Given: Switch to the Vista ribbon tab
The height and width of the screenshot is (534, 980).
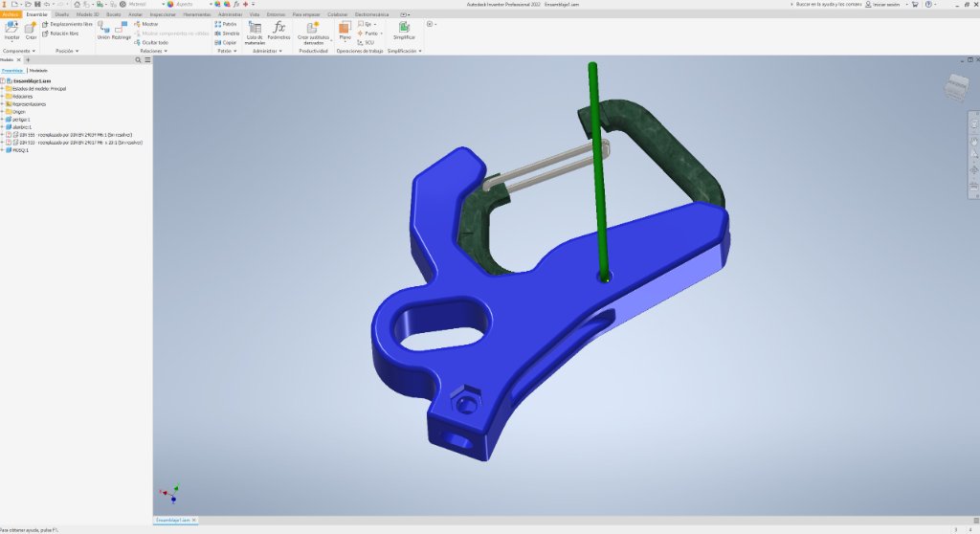Looking at the screenshot, I should (x=255, y=14).
